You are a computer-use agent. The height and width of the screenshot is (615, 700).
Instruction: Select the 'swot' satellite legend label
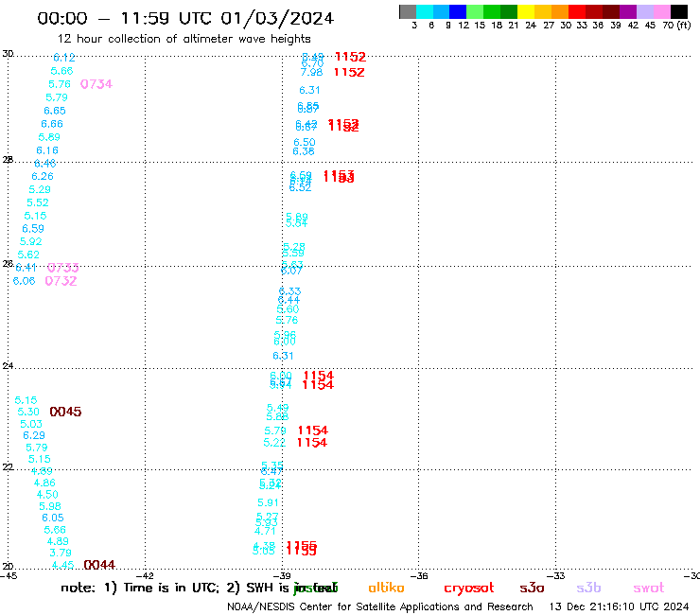pos(649,589)
